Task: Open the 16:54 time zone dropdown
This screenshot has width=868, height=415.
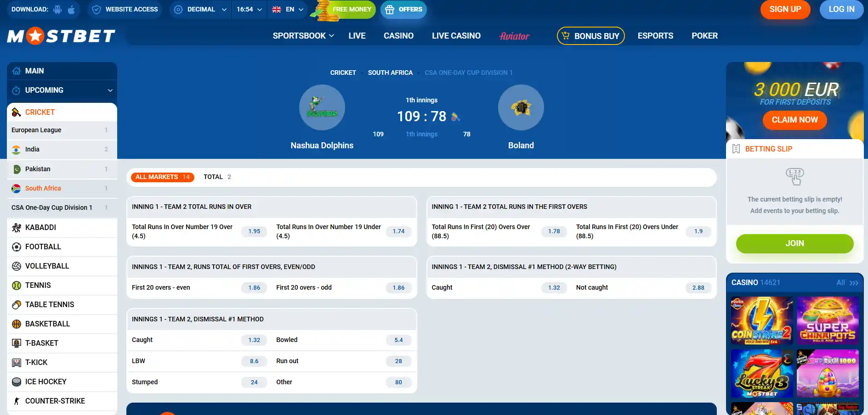Action: [250, 9]
